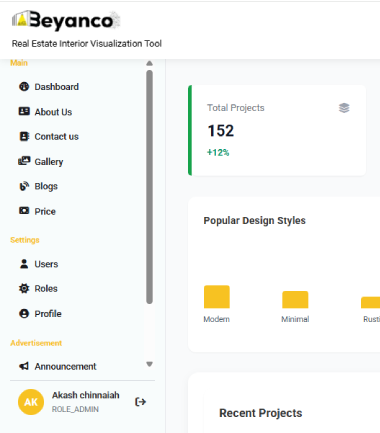Click the Gallery images icon
The height and width of the screenshot is (433, 380).
pyautogui.click(x=24, y=161)
